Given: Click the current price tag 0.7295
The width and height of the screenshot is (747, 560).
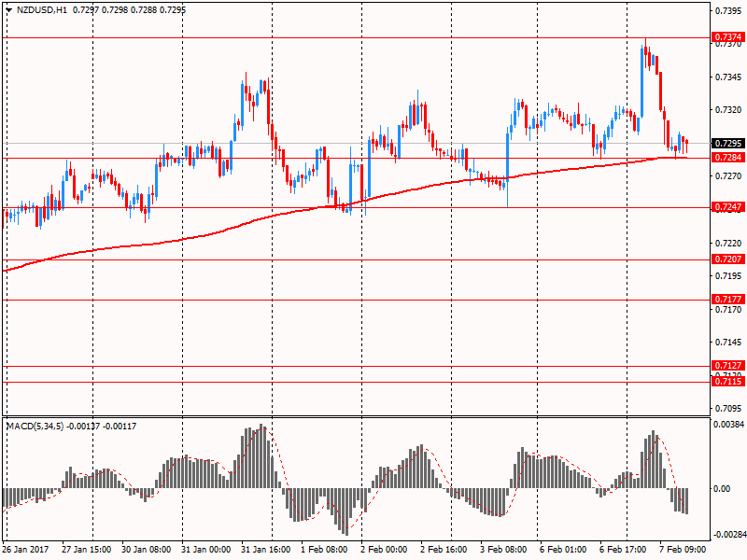Looking at the screenshot, I should point(727,144).
